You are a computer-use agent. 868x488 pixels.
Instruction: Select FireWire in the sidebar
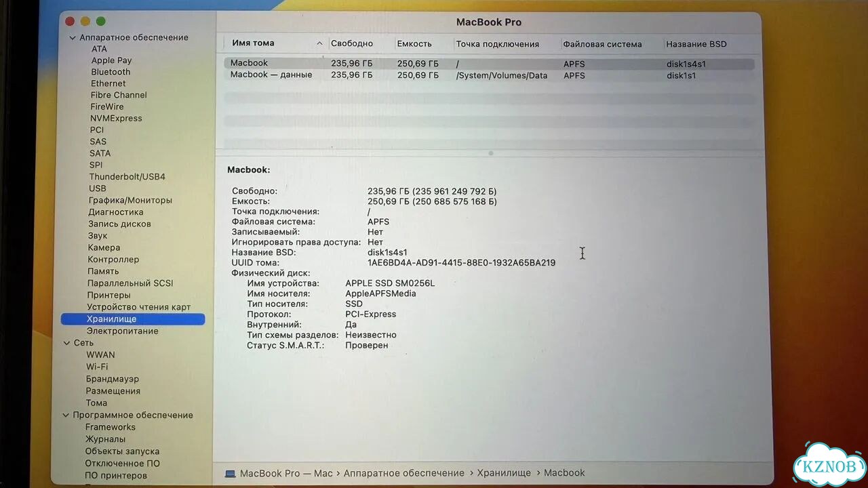107,106
